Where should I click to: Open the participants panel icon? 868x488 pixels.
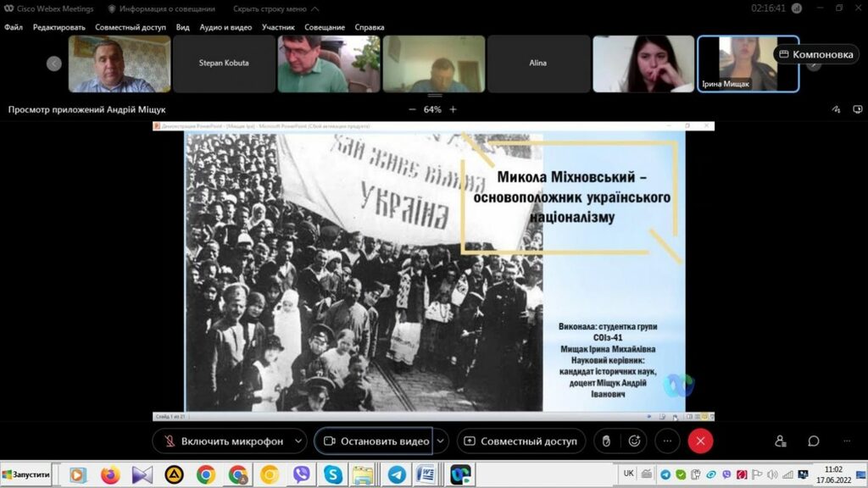click(x=780, y=441)
